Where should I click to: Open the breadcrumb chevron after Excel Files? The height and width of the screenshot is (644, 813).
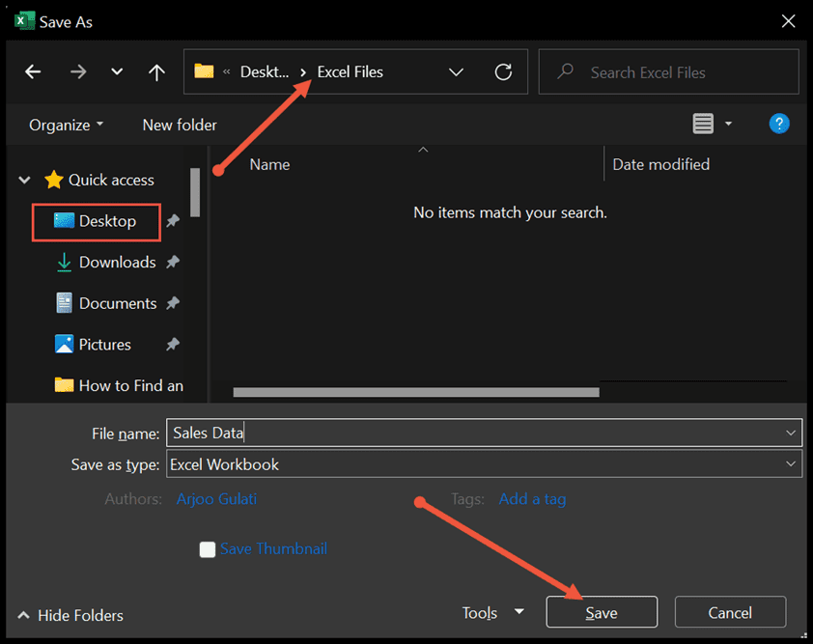(456, 71)
